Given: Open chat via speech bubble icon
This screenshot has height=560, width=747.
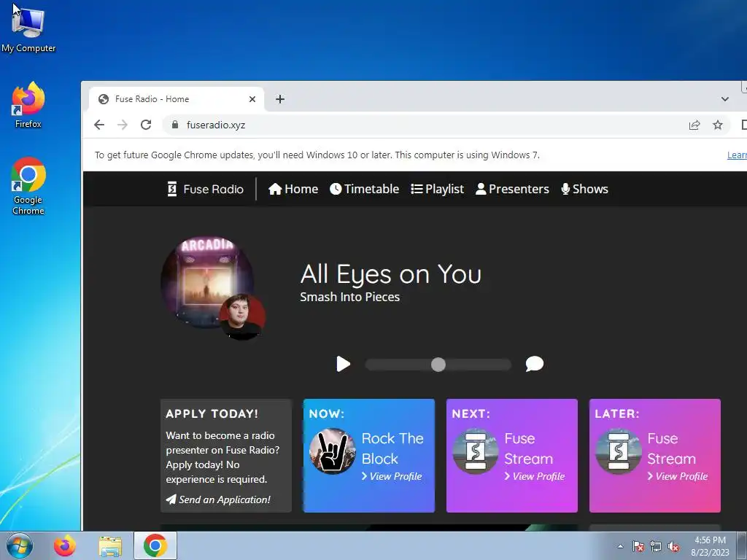Looking at the screenshot, I should [x=535, y=364].
